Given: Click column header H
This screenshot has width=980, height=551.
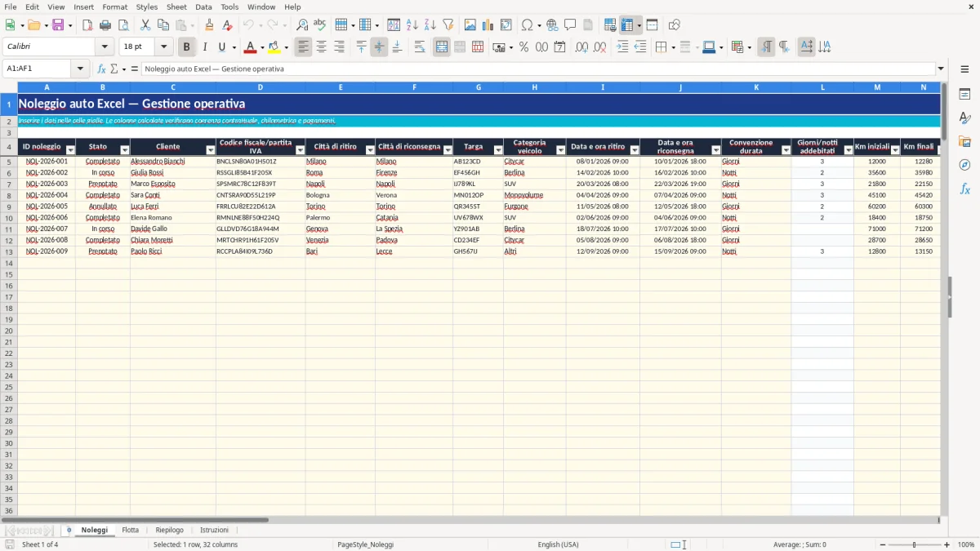Looking at the screenshot, I should [x=535, y=87].
